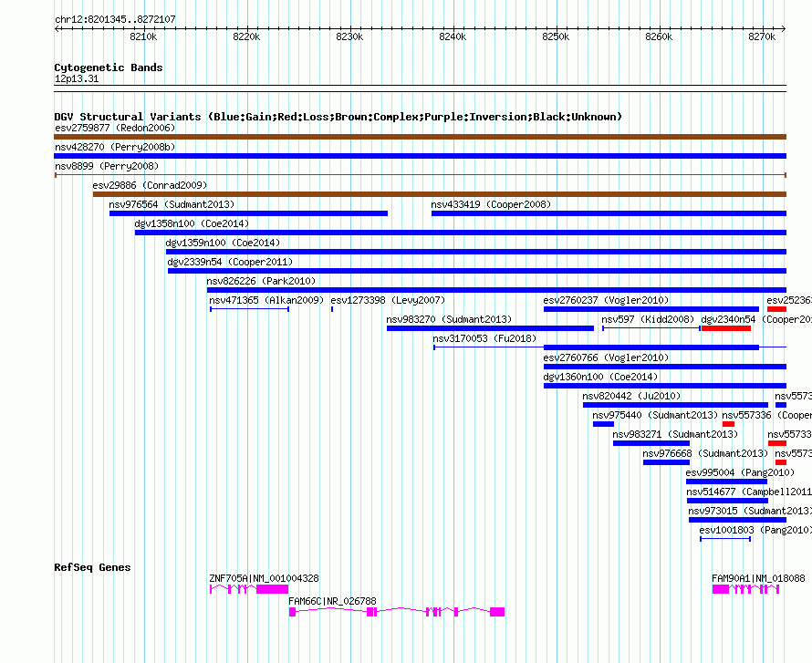Open the FAM90A1|NM_018088 gene label
The image size is (812, 663).
(x=758, y=578)
